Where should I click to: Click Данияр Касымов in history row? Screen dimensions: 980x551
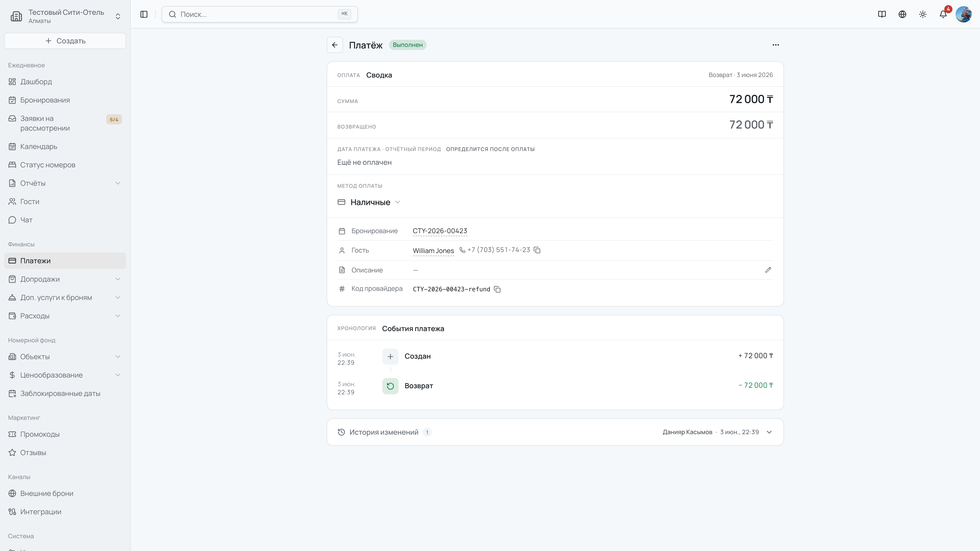coord(688,432)
